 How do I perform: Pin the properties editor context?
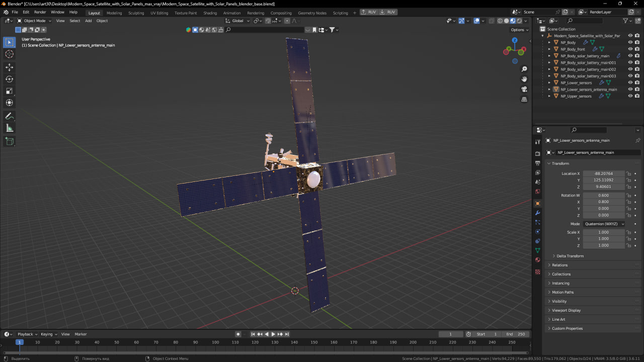click(x=638, y=140)
